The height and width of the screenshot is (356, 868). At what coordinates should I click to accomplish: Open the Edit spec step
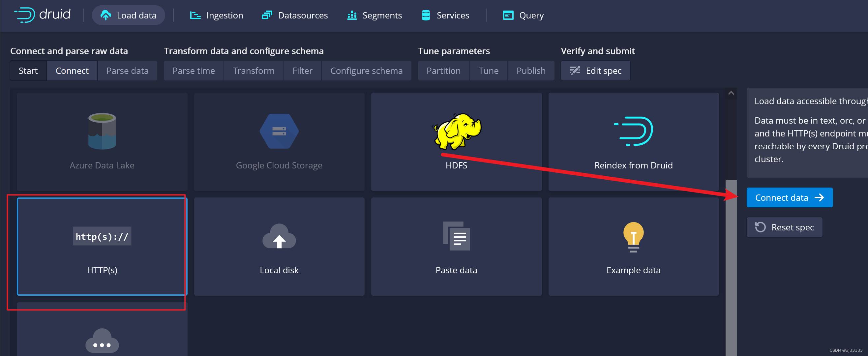pyautogui.click(x=596, y=71)
